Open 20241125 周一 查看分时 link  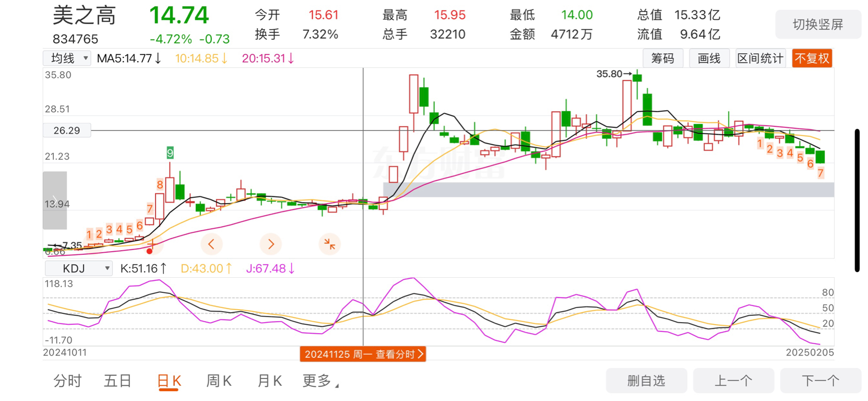pos(363,354)
